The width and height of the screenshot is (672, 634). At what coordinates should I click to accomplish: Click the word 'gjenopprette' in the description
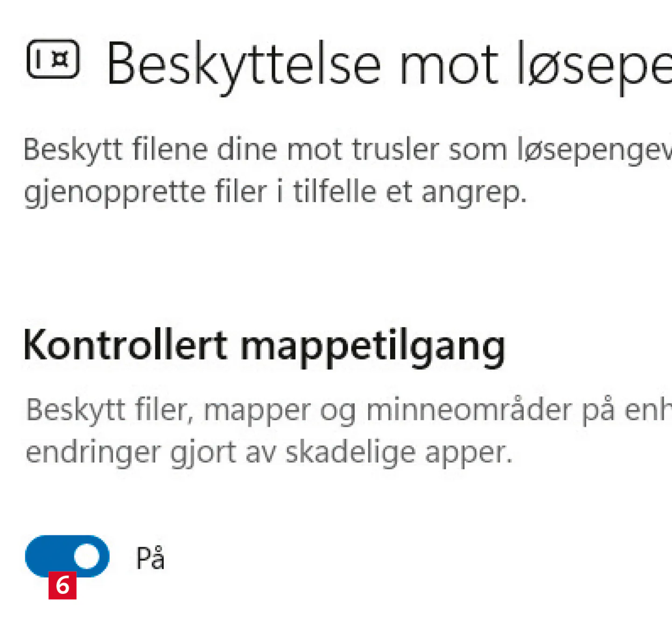pyautogui.click(x=114, y=192)
